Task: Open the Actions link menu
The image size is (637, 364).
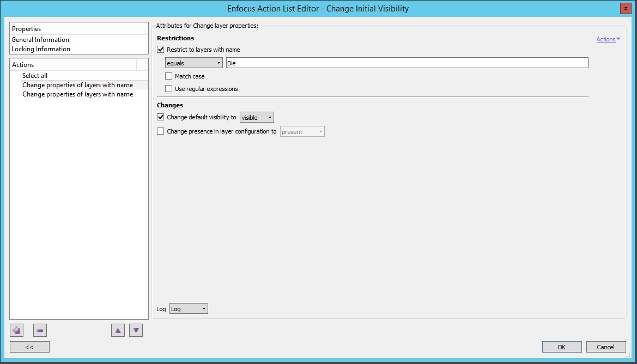Action: point(608,39)
